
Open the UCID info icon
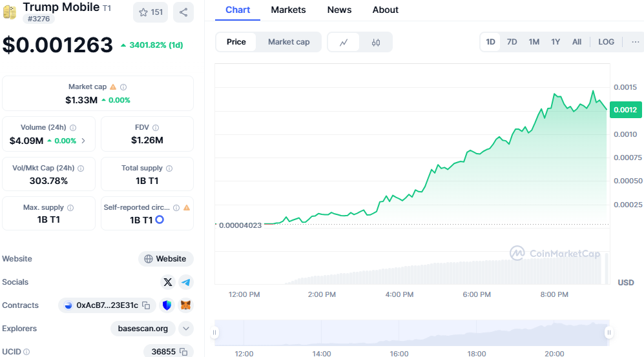[x=26, y=352]
